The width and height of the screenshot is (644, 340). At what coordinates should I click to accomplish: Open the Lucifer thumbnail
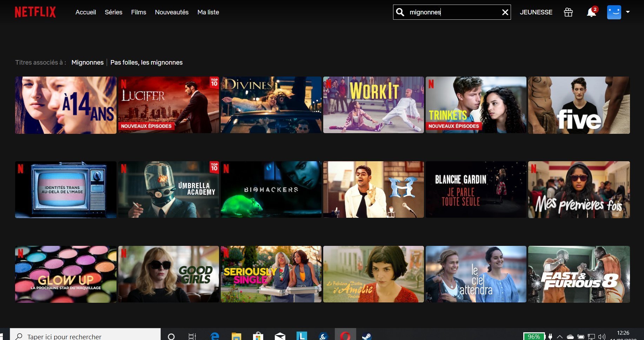168,105
